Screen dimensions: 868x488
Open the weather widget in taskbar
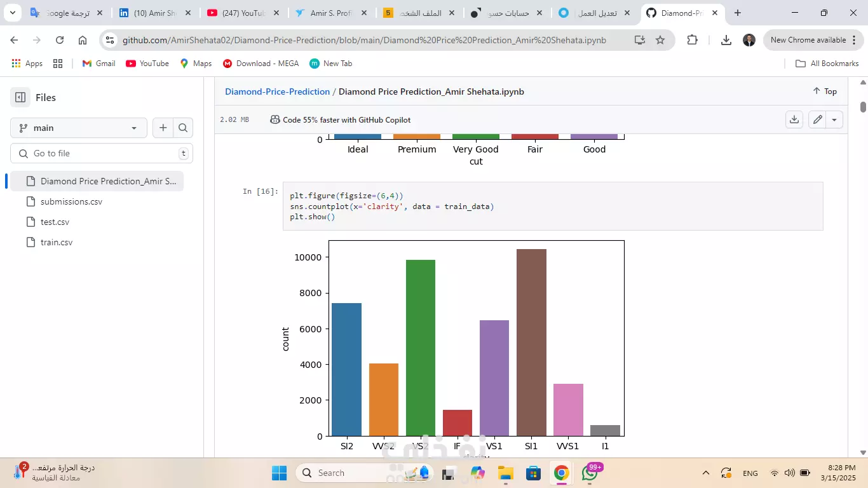55,473
